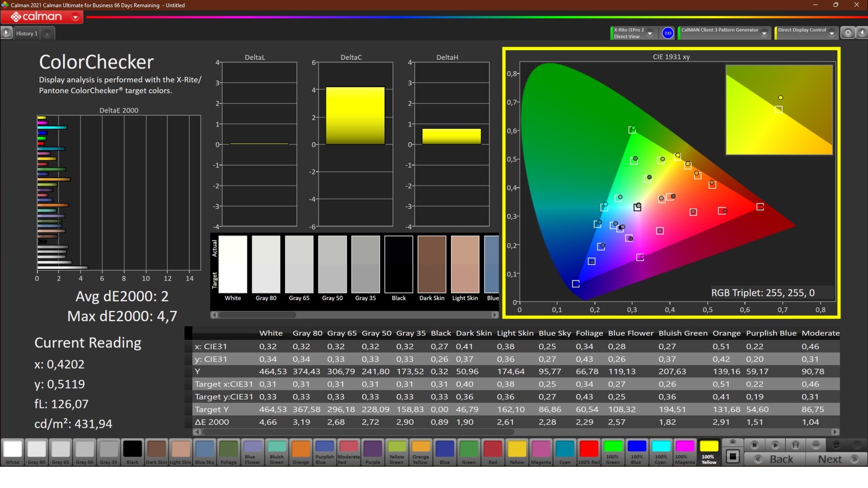Expand the left panel with the play arrow
Screen dimensions: 868x488
pyautogui.click(x=6, y=33)
